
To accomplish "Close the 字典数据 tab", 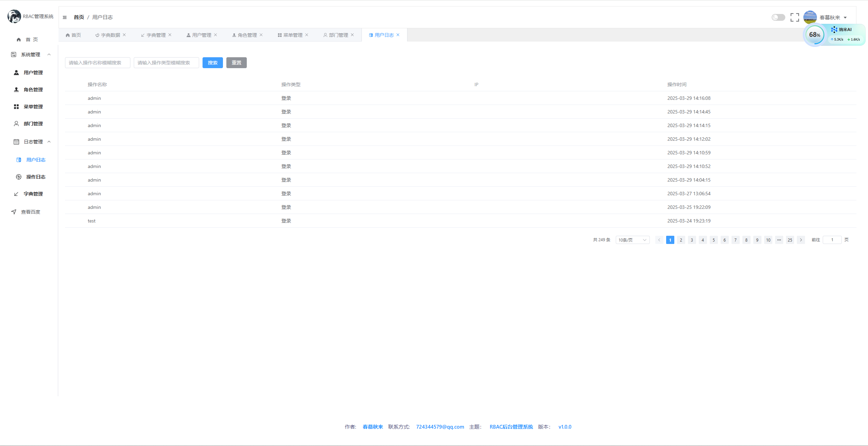I will coord(124,35).
